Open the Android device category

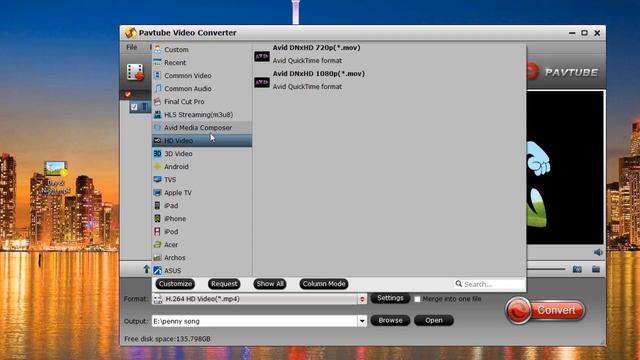point(202,167)
